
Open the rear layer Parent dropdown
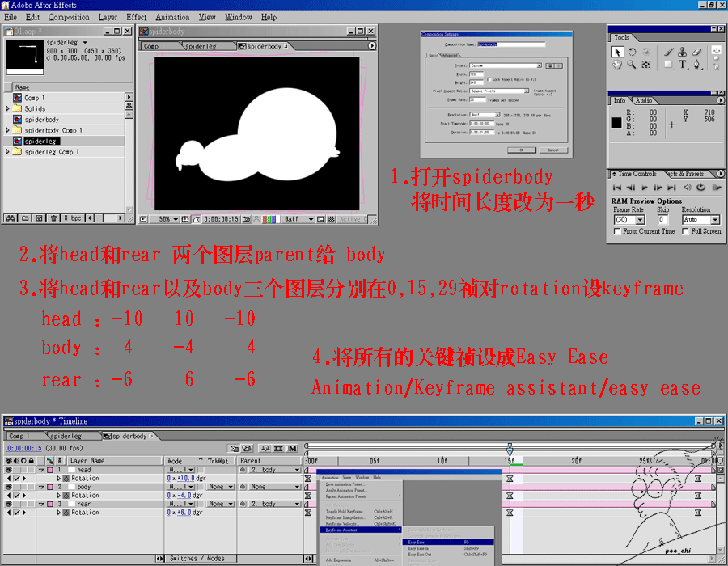273,504
